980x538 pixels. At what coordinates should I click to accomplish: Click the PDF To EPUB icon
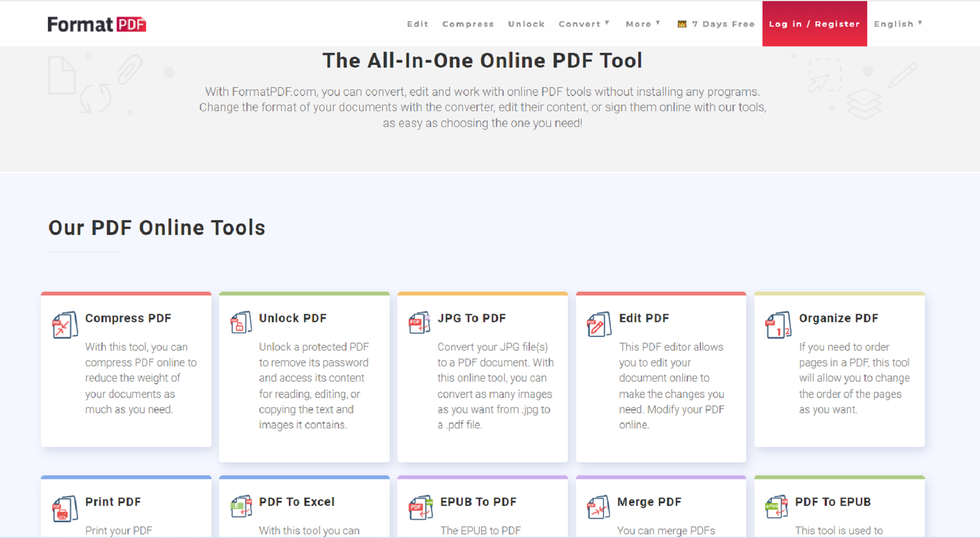coord(776,508)
